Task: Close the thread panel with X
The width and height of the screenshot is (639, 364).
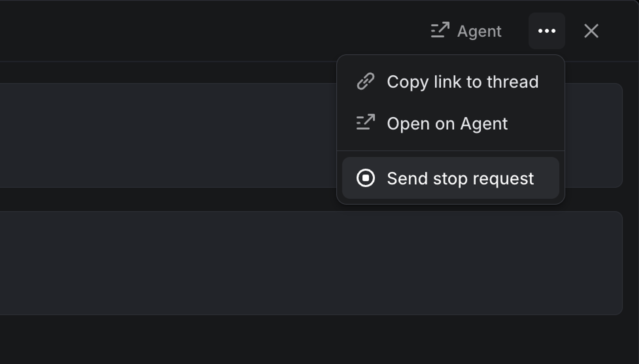Action: click(591, 31)
